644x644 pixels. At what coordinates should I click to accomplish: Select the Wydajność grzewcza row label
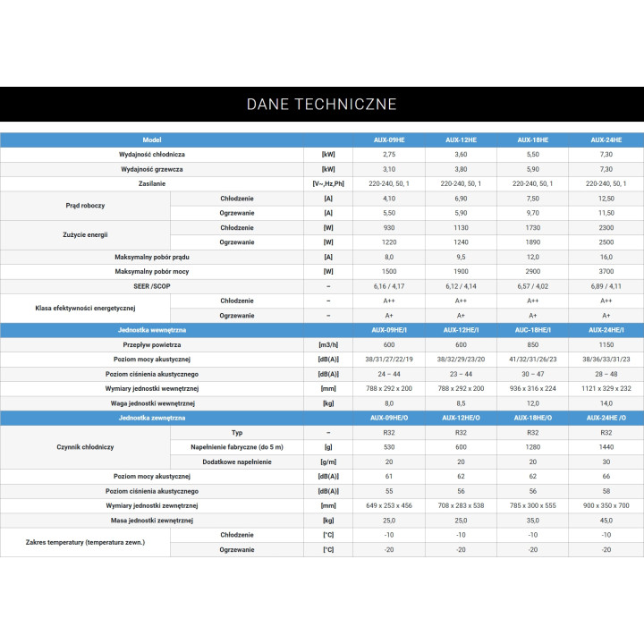pyautogui.click(x=152, y=169)
